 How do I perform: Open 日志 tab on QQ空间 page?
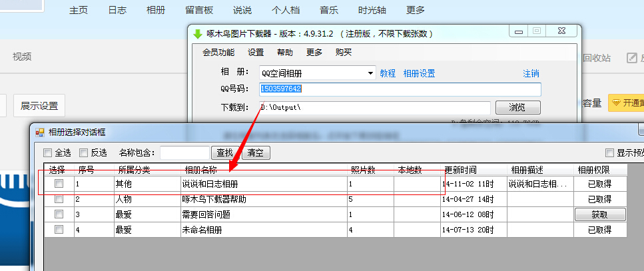pyautogui.click(x=117, y=10)
